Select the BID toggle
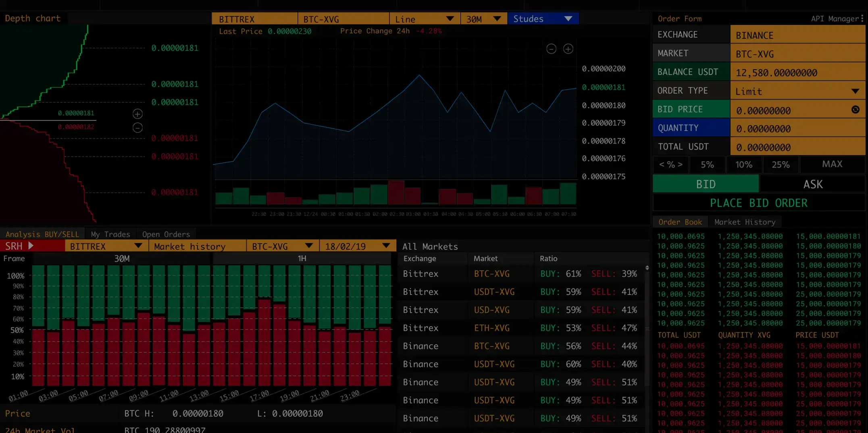 [706, 184]
